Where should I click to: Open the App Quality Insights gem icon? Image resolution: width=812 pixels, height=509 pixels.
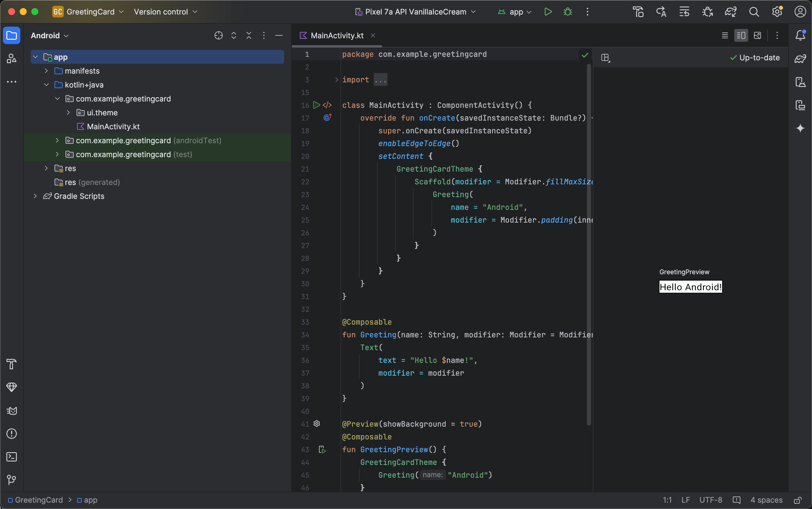point(11,387)
